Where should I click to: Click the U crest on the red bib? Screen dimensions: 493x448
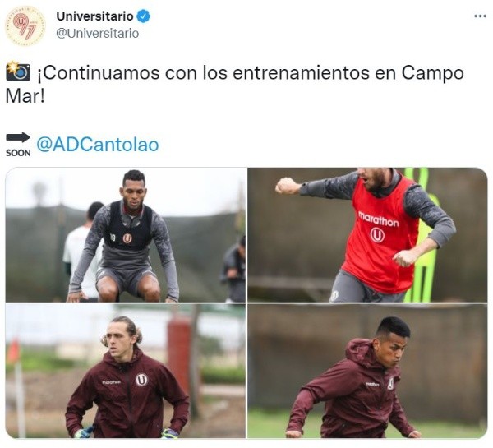(x=377, y=235)
